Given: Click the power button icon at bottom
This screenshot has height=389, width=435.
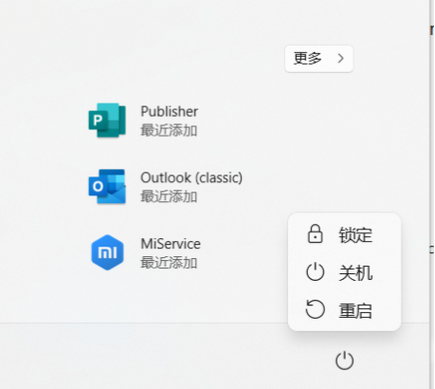Looking at the screenshot, I should (344, 360).
